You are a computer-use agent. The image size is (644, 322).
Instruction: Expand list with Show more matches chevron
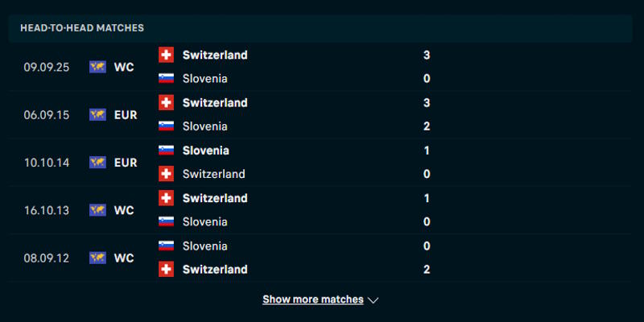pyautogui.click(x=373, y=300)
